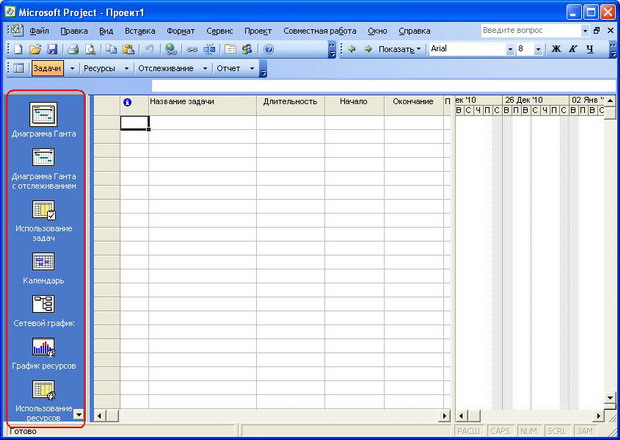
Task: Toggle underline Ч formatting
Action: tap(590, 49)
